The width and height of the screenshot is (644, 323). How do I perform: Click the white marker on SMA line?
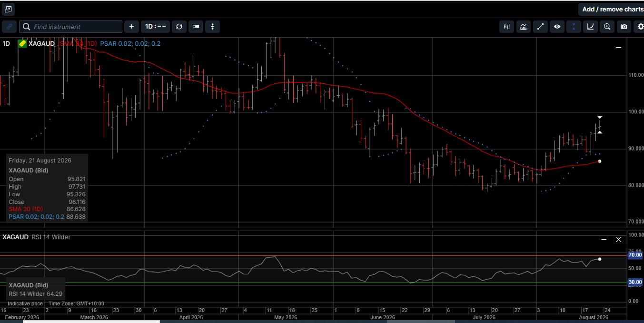point(600,161)
